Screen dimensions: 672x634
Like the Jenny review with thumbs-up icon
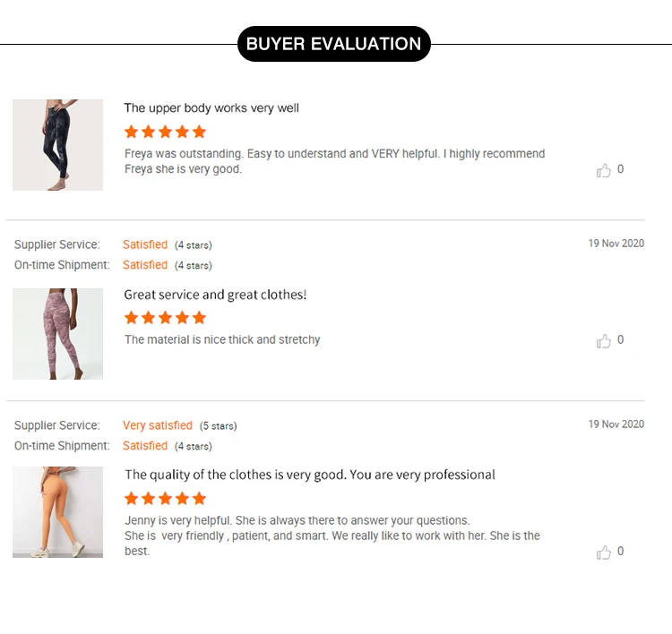[x=603, y=553]
